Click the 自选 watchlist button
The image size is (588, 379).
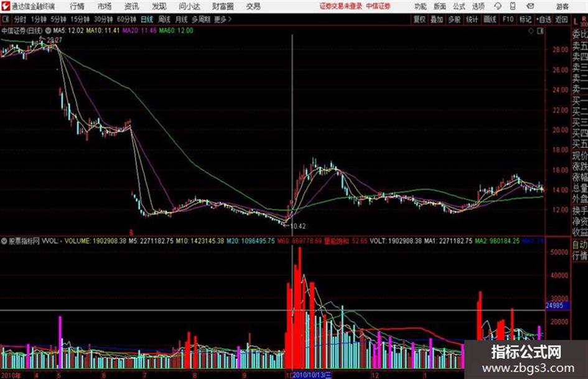click(x=543, y=19)
